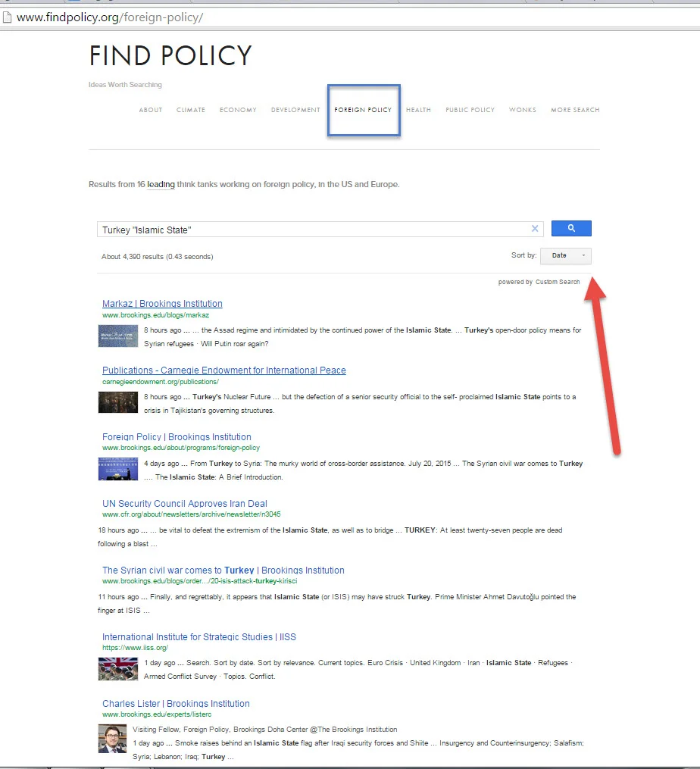Click the Markaz result thumbnail
Image resolution: width=700 pixels, height=769 pixels.
pos(117,336)
